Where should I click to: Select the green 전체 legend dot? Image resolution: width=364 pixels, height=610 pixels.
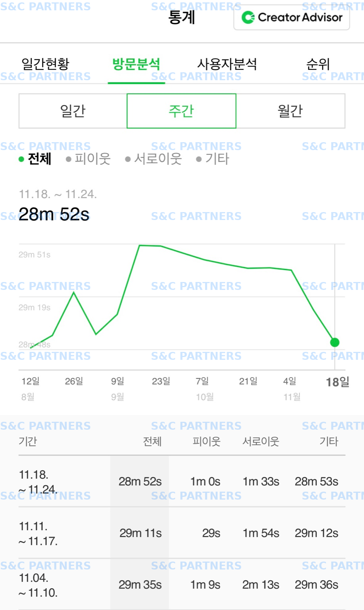(x=21, y=159)
